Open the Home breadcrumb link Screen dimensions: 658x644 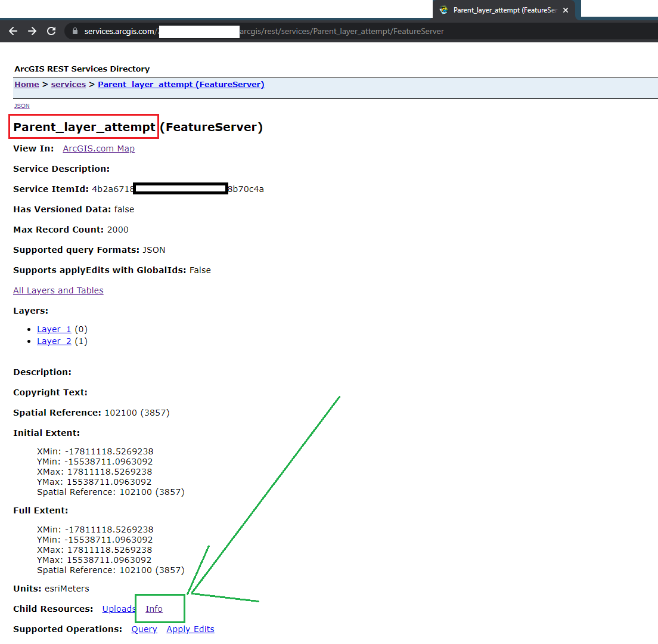27,85
